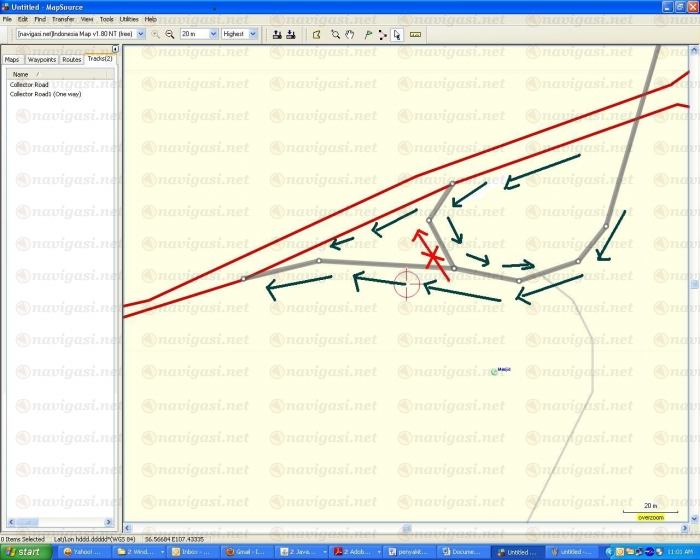Switch to the Routes tab

72,60
